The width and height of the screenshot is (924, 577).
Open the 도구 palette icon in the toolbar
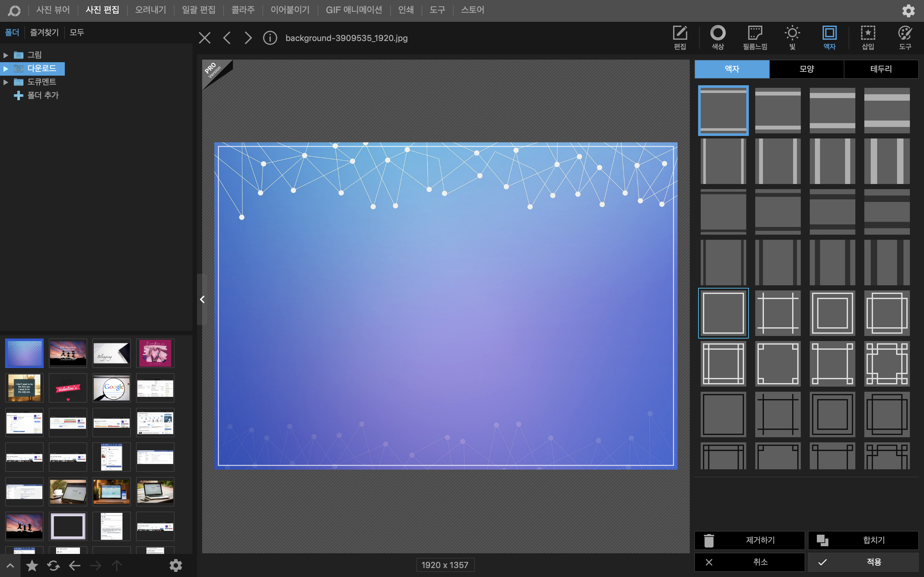point(905,37)
